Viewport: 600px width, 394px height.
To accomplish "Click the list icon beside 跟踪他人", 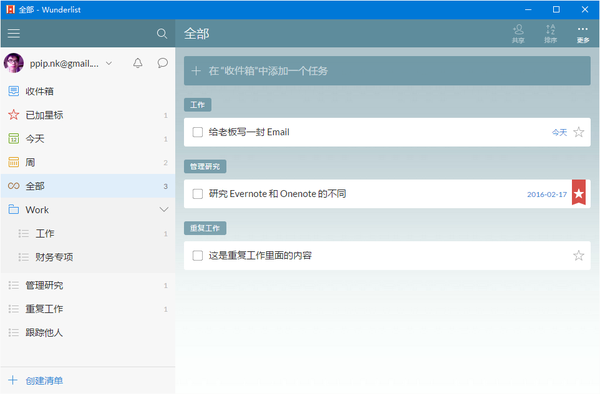I will pos(13,333).
